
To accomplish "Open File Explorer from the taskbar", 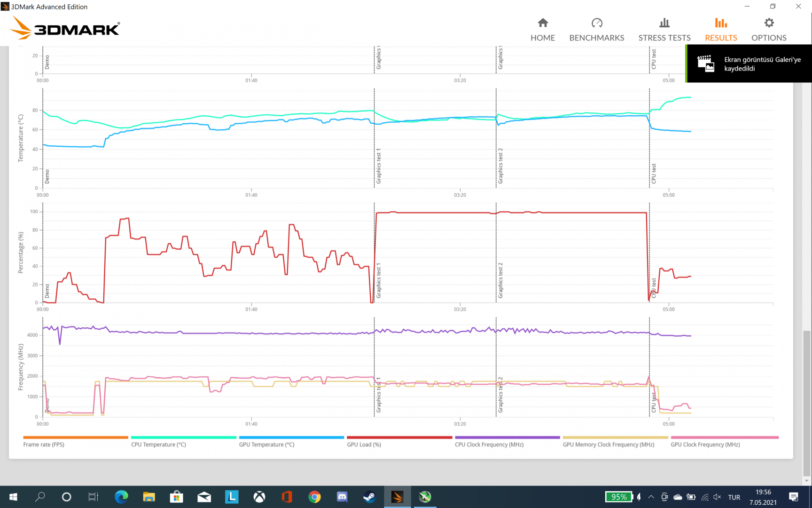I will 149,497.
